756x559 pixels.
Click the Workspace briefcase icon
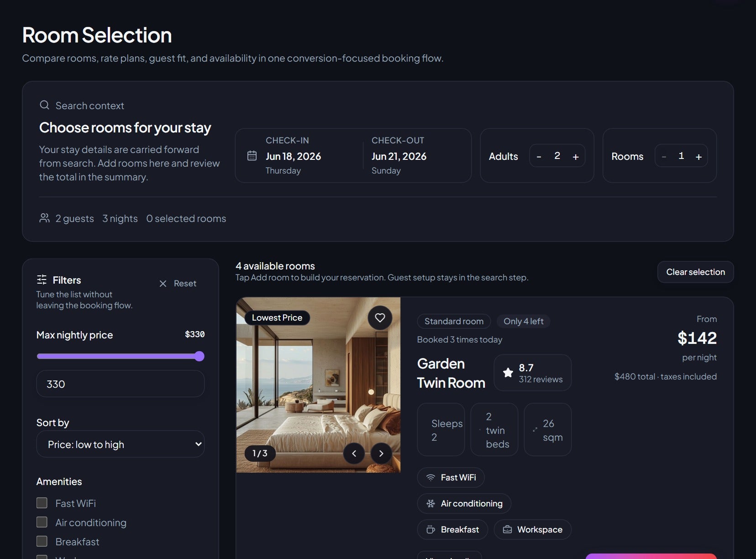point(507,530)
